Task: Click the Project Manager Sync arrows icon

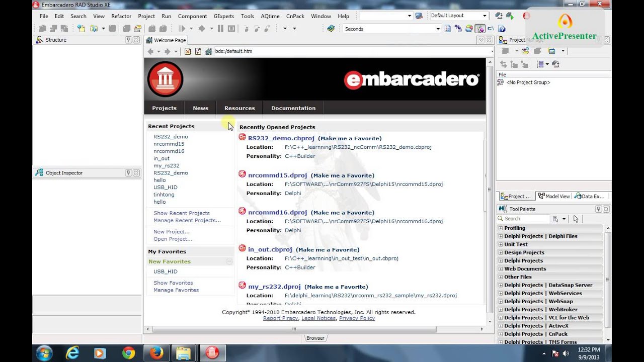Action: pyautogui.click(x=503, y=64)
